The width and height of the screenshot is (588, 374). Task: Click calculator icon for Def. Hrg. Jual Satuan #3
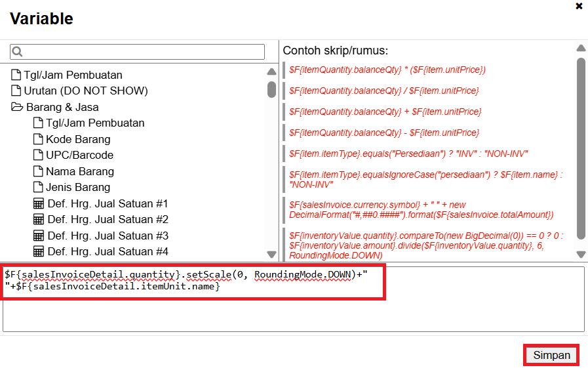point(39,236)
